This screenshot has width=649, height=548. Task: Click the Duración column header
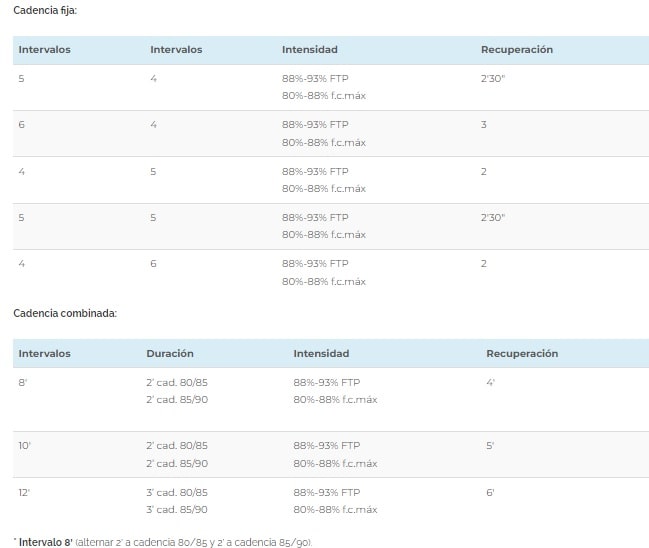pos(170,353)
